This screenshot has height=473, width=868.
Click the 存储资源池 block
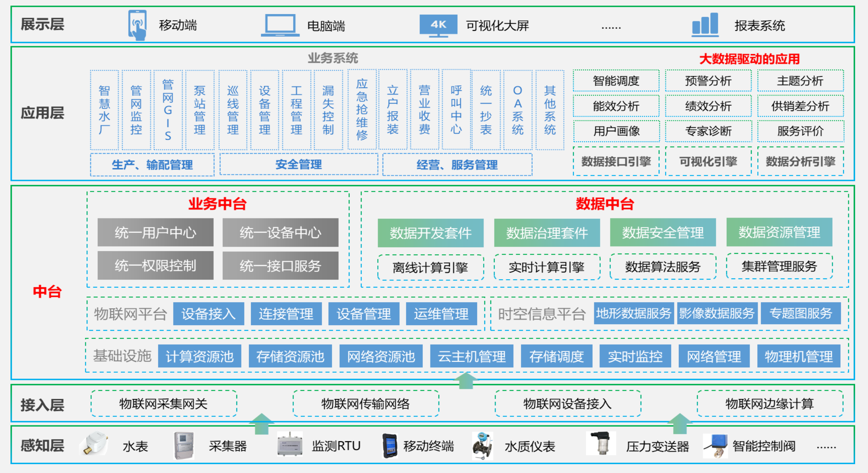(x=290, y=356)
